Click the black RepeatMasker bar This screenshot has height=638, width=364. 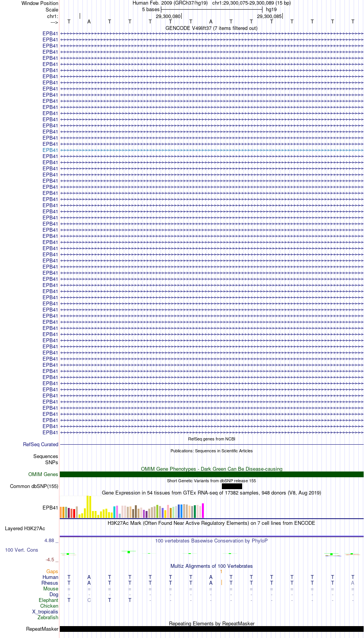coord(212,629)
